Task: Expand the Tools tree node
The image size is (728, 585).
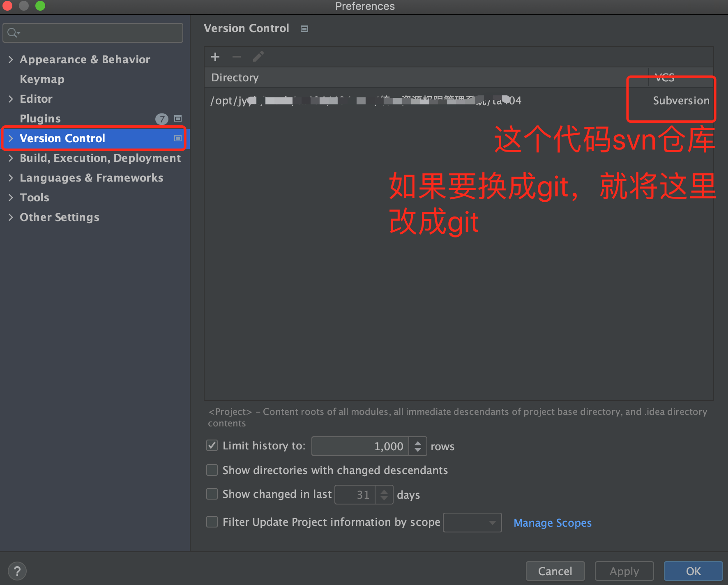Action: pyautogui.click(x=11, y=198)
